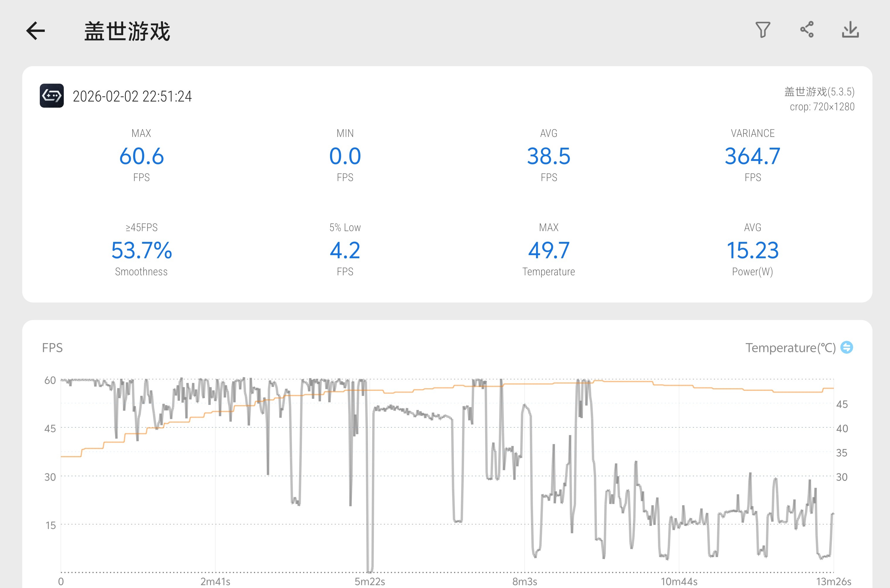
Task: Tap the MAX FPS value 60.6
Action: click(x=141, y=156)
